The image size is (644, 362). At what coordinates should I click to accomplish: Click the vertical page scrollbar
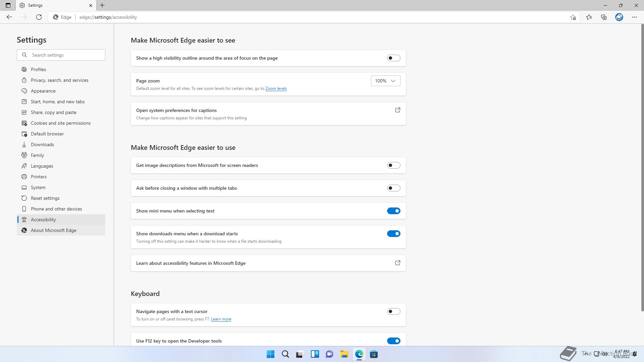click(642, 168)
